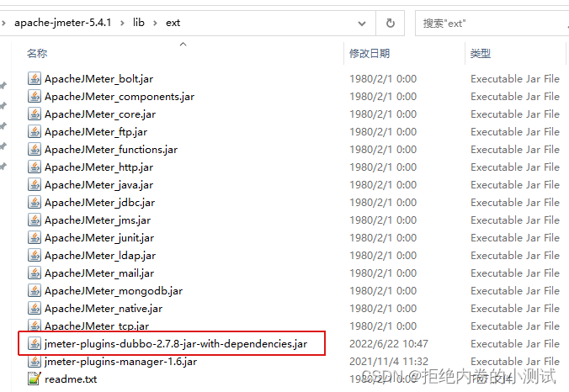Viewport: 569px width, 392px height.
Task: Select file name ApacheJMeter_components.jar
Action: point(120,97)
